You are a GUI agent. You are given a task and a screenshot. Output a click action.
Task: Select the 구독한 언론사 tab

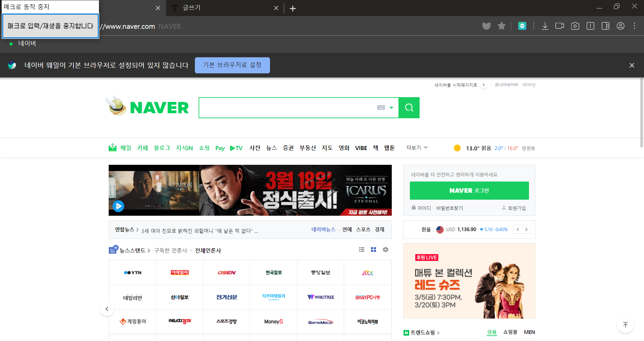click(x=171, y=251)
